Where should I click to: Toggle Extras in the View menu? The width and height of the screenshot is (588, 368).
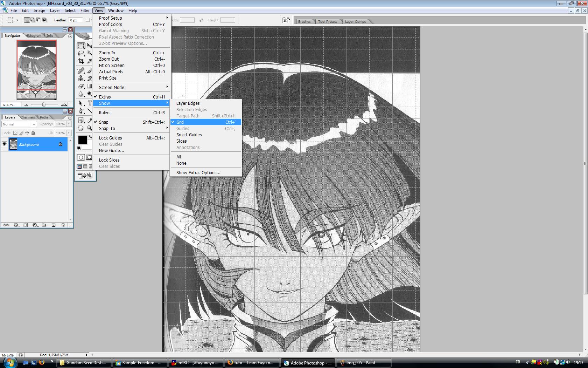click(105, 97)
